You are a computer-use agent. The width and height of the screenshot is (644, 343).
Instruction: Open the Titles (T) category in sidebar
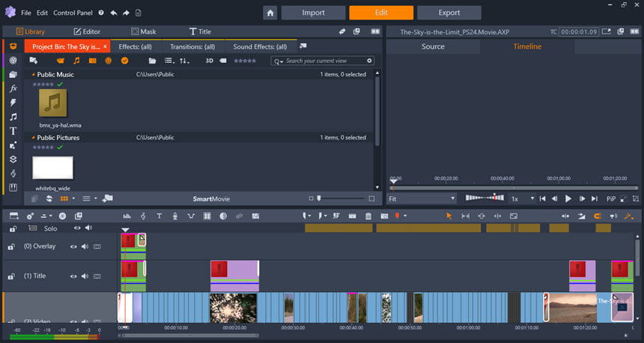click(13, 131)
